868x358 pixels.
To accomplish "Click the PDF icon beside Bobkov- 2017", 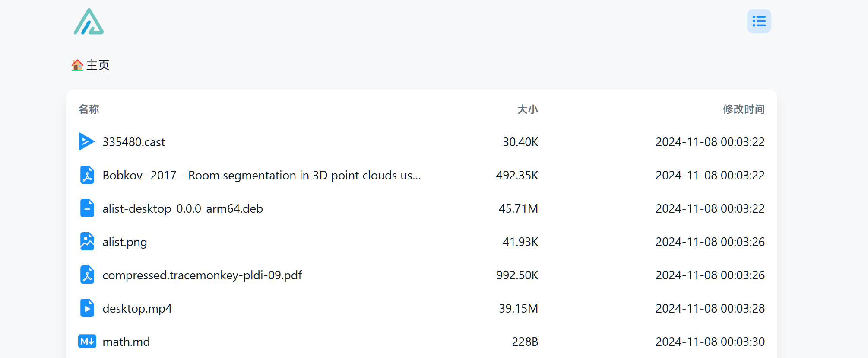I will coord(87,175).
